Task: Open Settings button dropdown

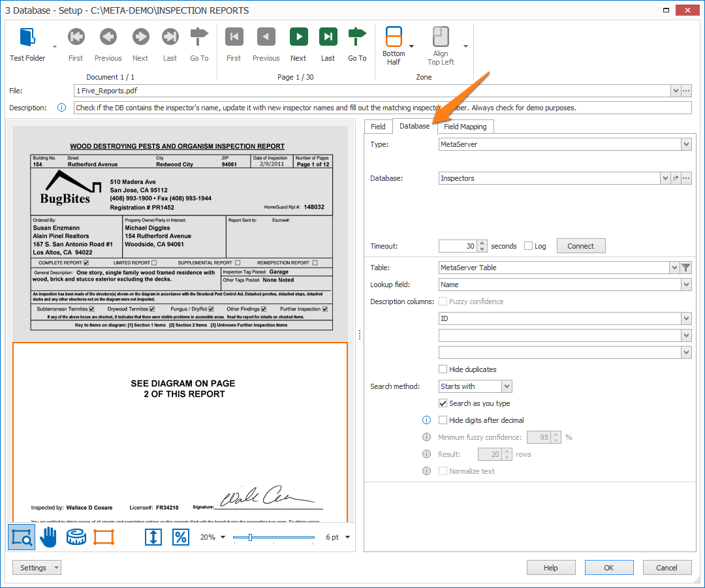Action: (56, 568)
